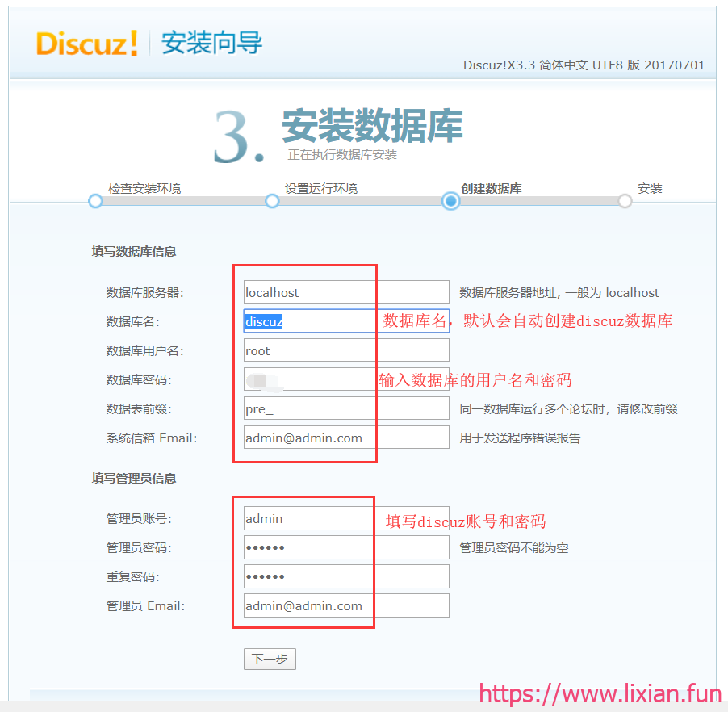Click the 数据库名 discuz input field
Screen dimensions: 728x712
coord(345,321)
